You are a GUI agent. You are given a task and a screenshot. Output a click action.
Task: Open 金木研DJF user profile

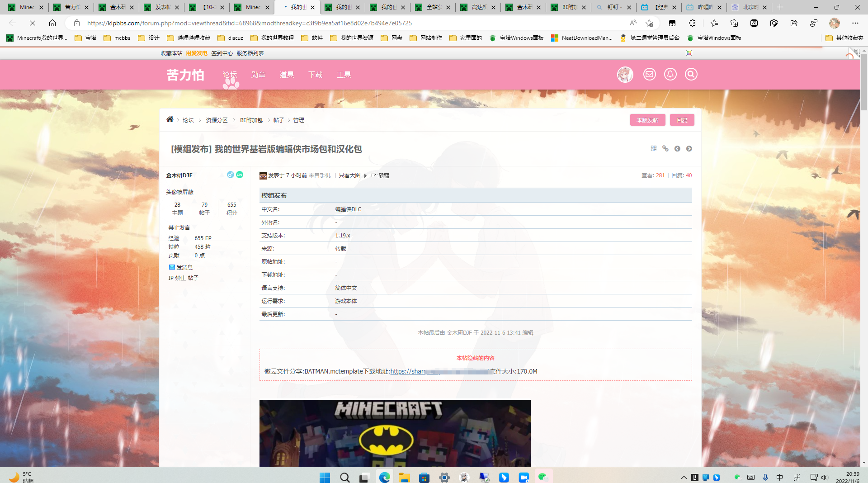(x=179, y=175)
